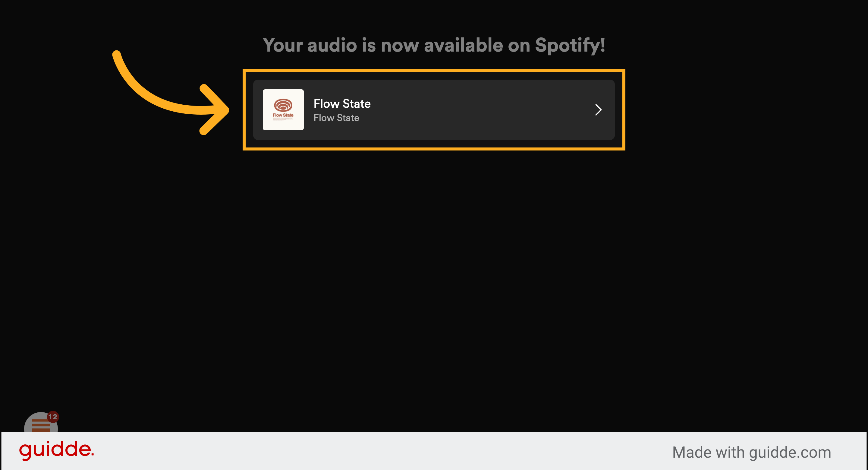The width and height of the screenshot is (868, 470).
Task: Click the light footer bar area
Action: 434,452
